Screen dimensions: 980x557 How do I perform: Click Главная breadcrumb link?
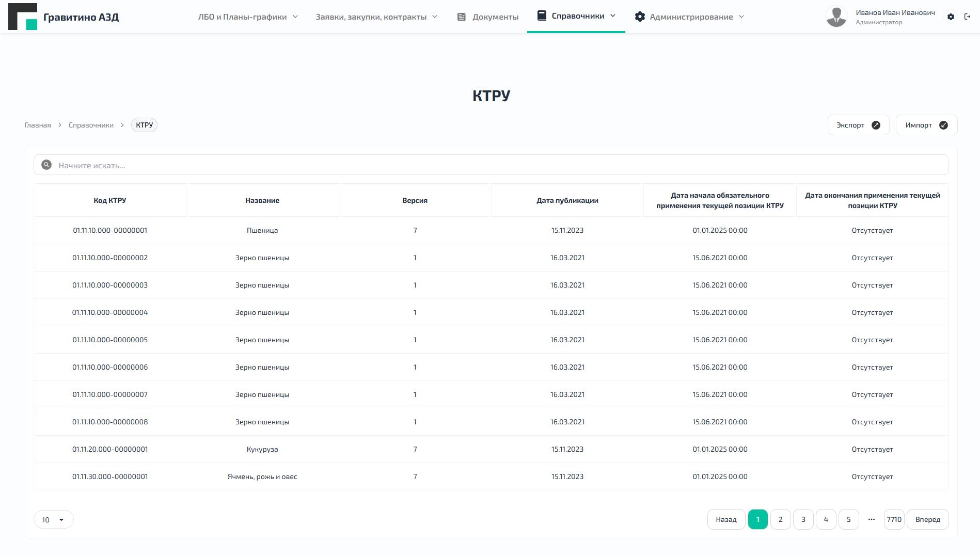pos(38,125)
